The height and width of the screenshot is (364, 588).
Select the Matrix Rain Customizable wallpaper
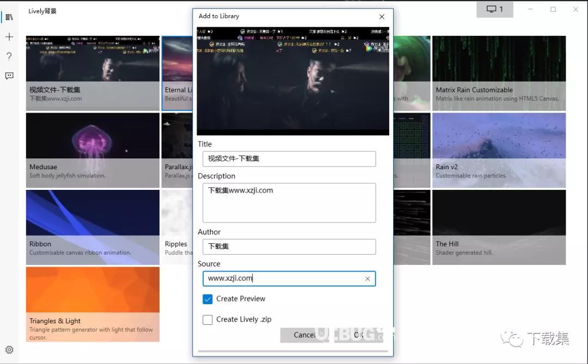tap(499, 73)
